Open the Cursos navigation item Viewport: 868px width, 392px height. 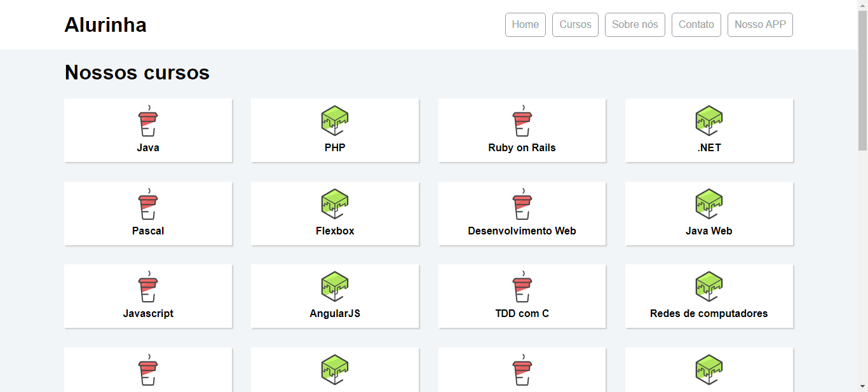coord(575,25)
